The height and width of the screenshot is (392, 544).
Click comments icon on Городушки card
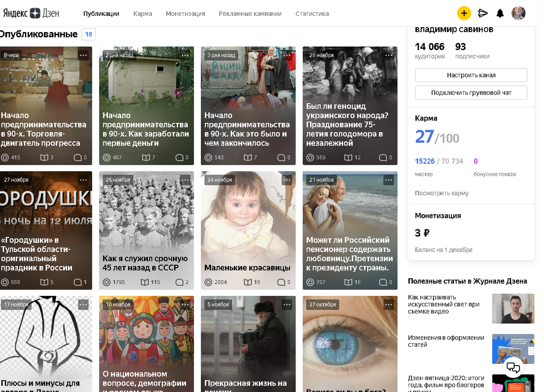[x=78, y=282]
